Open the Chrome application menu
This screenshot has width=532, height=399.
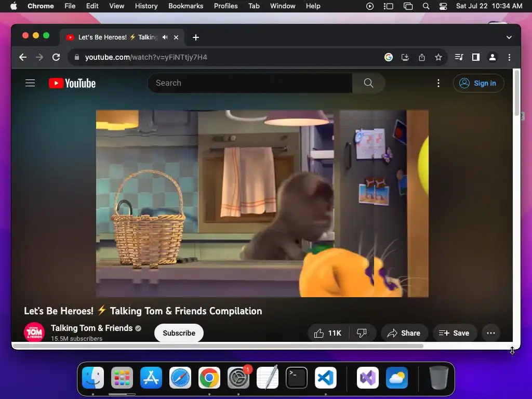[41, 6]
